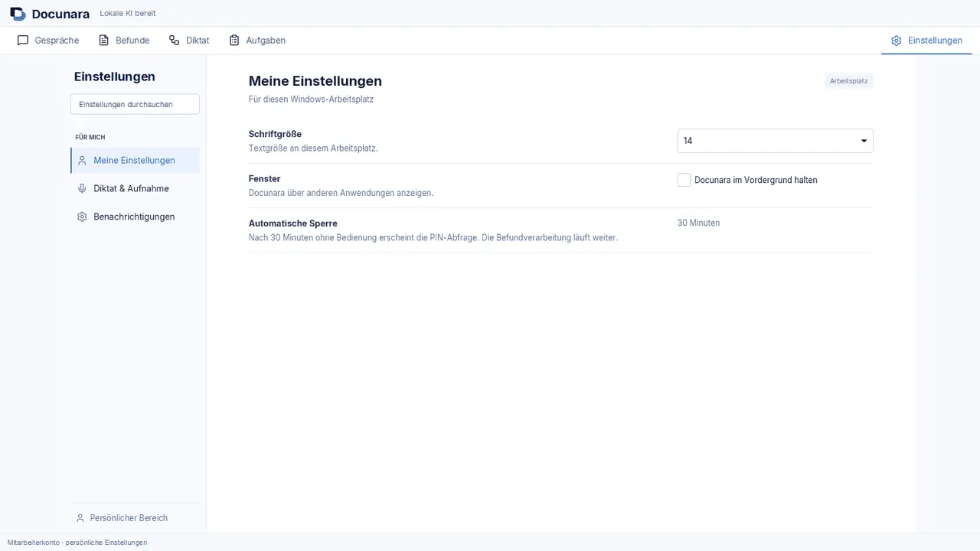
Task: Click the Einstellungen gear icon
Action: [897, 41]
